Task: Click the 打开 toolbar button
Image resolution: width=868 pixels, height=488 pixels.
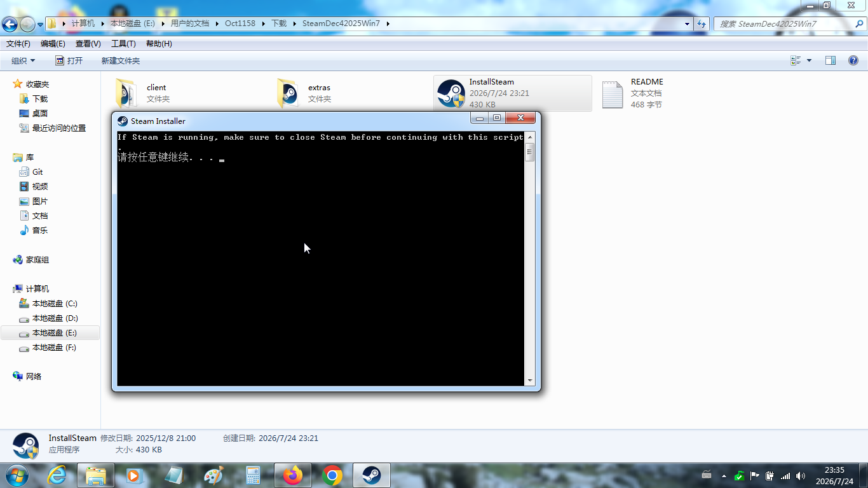Action: coord(69,60)
